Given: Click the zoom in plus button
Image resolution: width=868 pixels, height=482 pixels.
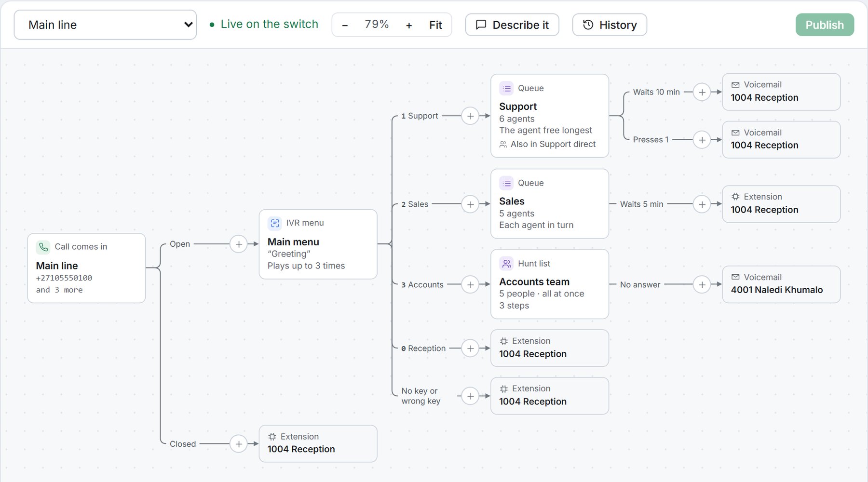Looking at the screenshot, I should pyautogui.click(x=409, y=25).
